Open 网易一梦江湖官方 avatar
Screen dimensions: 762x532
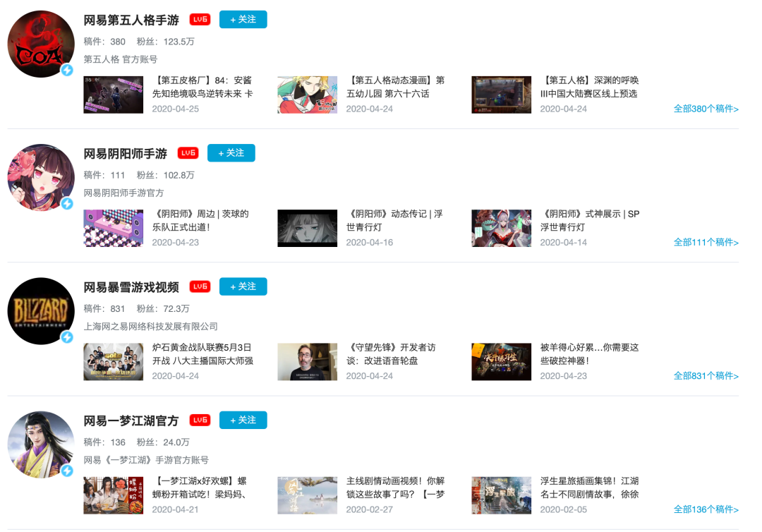tap(41, 445)
